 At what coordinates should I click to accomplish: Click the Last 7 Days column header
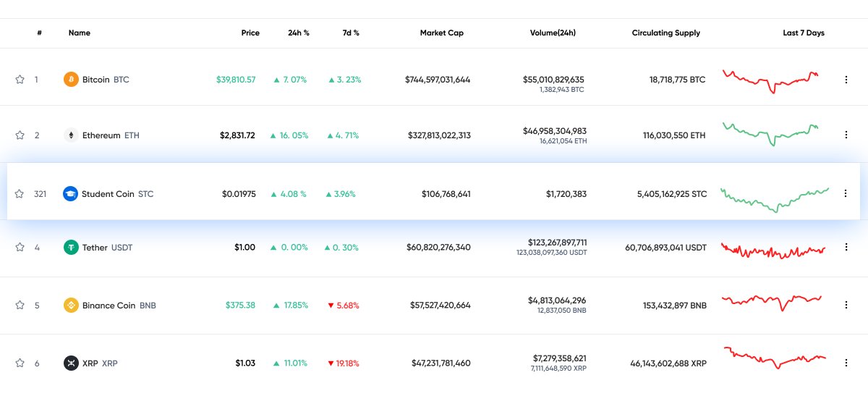click(804, 33)
